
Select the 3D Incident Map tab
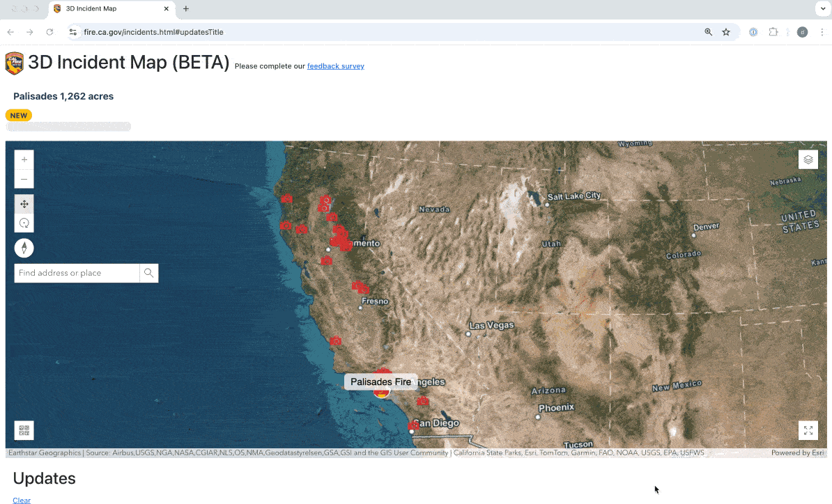click(111, 9)
